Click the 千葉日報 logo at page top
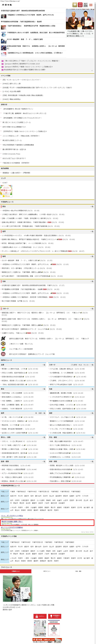The image size is (96, 644). (x=7, y=5)
